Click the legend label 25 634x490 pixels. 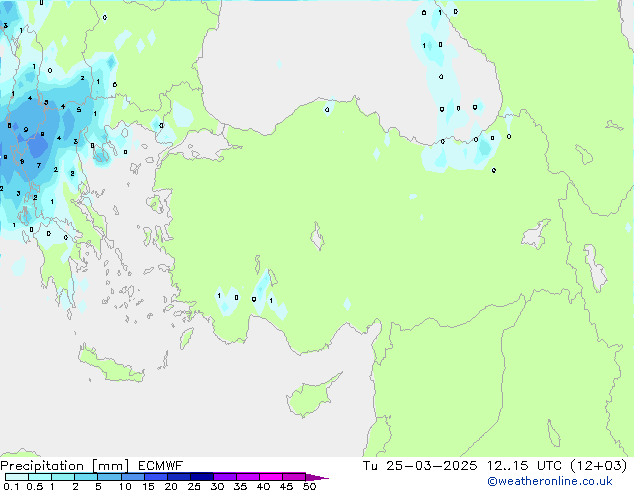coord(194,486)
